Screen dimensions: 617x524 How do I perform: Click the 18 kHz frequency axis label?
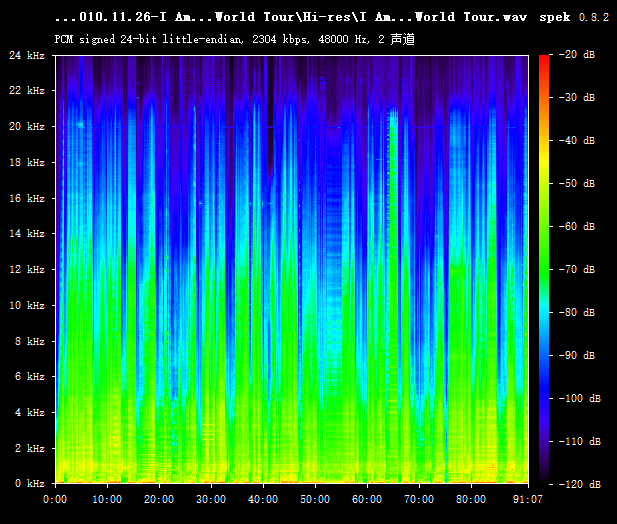(x=27, y=162)
